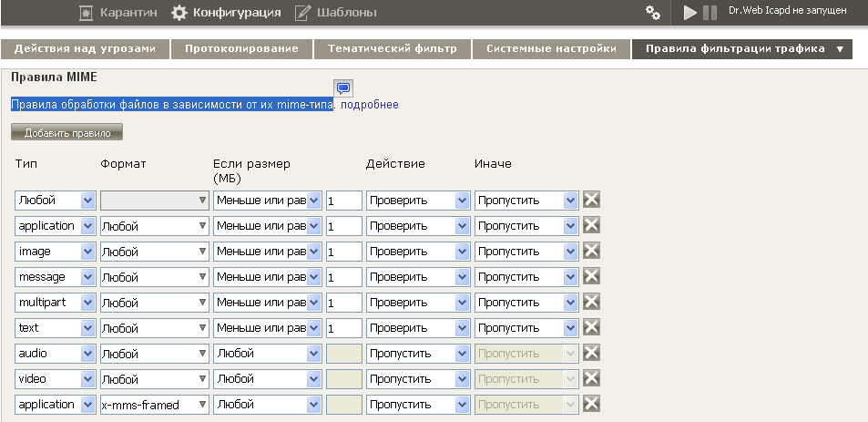868x422 pixels.
Task: Open Действие dropdown in the video row
Action: click(418, 379)
